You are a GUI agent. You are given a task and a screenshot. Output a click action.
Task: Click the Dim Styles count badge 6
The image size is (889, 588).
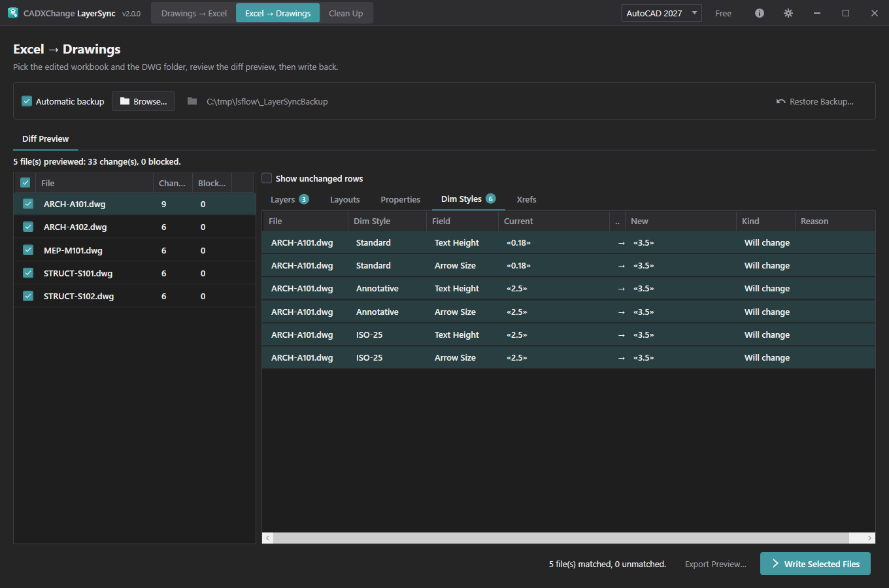[491, 199]
